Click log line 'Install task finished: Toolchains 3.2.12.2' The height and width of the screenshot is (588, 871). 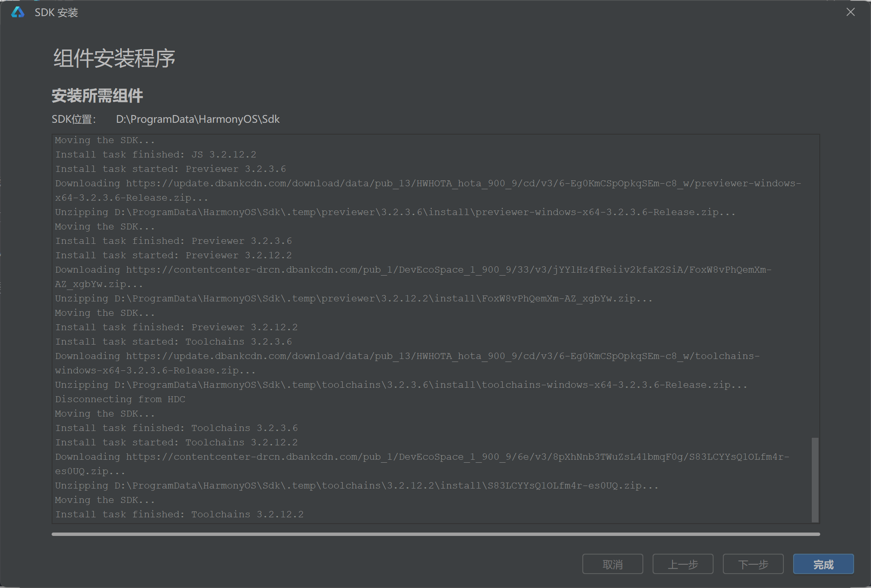tap(179, 514)
